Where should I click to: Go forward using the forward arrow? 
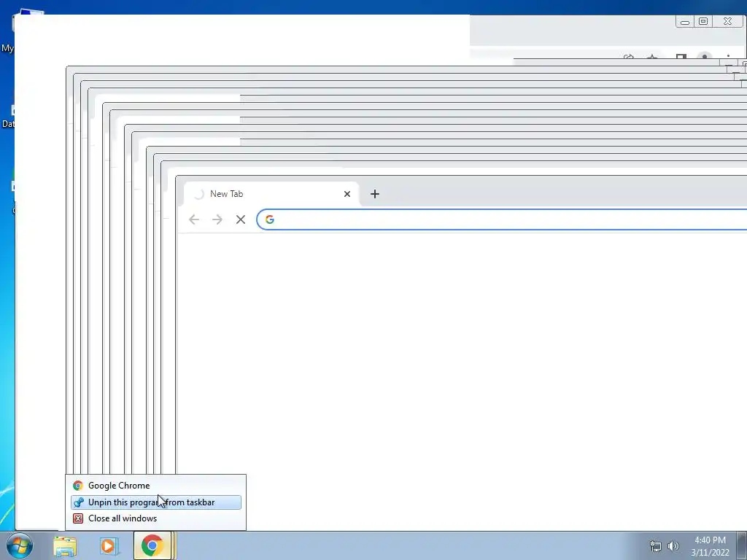coord(217,219)
